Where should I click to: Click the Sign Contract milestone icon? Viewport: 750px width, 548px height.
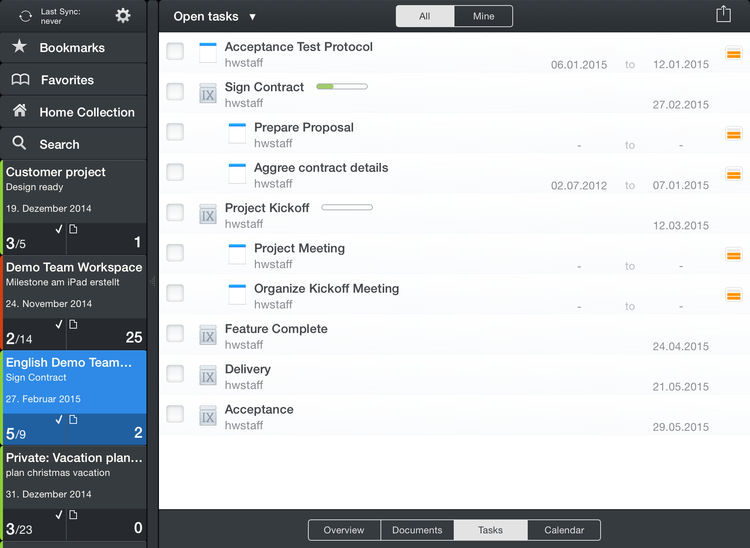coord(208,93)
